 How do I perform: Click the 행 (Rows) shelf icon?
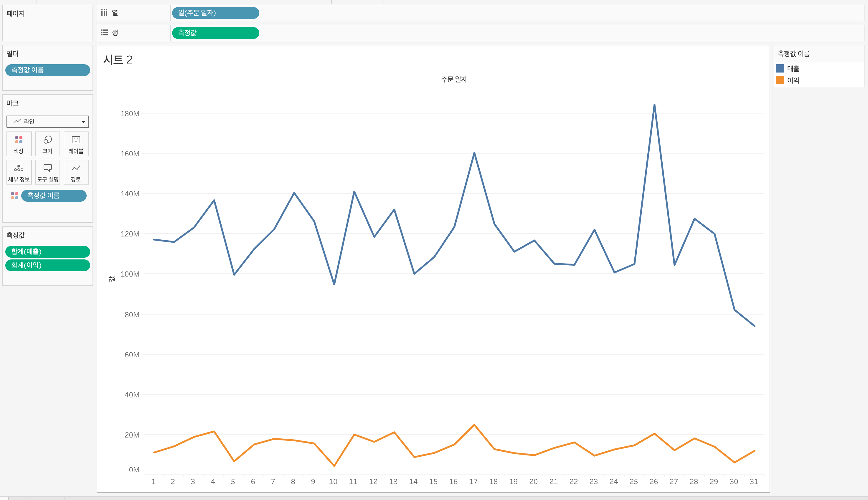click(x=104, y=33)
